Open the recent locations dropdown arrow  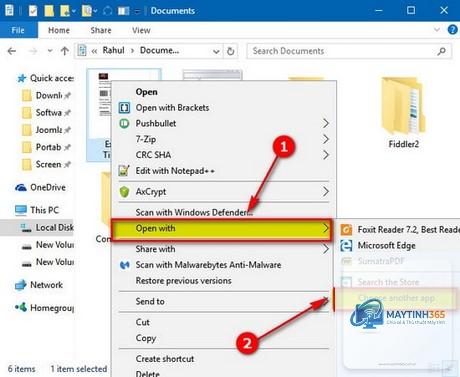(50, 51)
